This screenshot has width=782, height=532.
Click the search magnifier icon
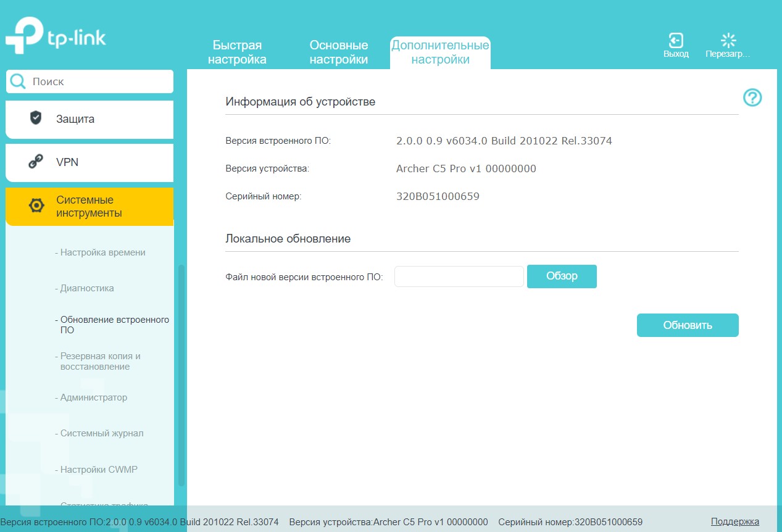(19, 81)
